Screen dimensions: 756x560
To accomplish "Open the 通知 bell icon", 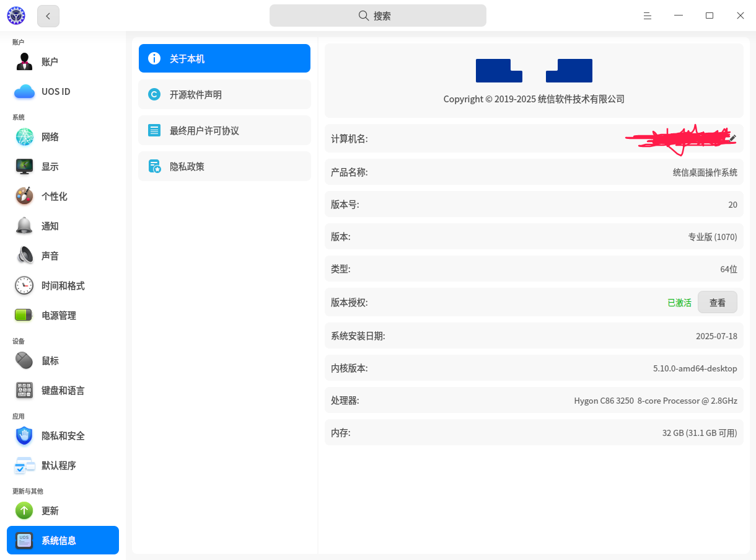I will point(24,226).
